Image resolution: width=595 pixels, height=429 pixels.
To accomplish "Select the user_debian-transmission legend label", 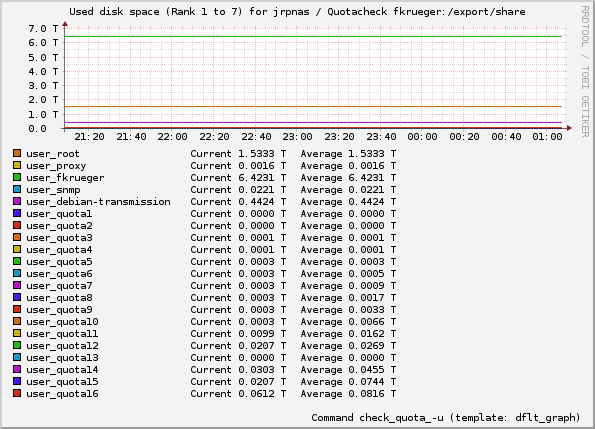I will pyautogui.click(x=98, y=202).
